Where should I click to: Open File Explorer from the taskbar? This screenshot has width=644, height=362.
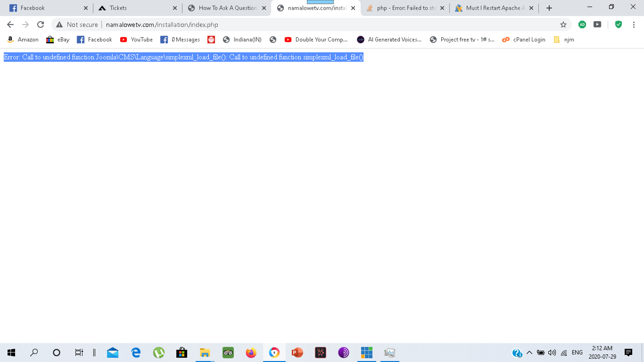pos(205,352)
